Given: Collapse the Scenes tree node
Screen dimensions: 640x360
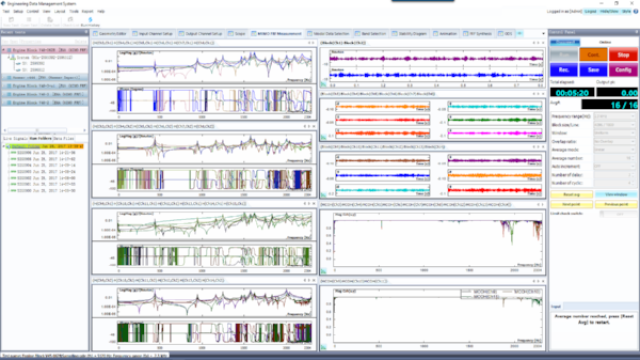Looking at the screenshot, I should (x=8, y=58).
